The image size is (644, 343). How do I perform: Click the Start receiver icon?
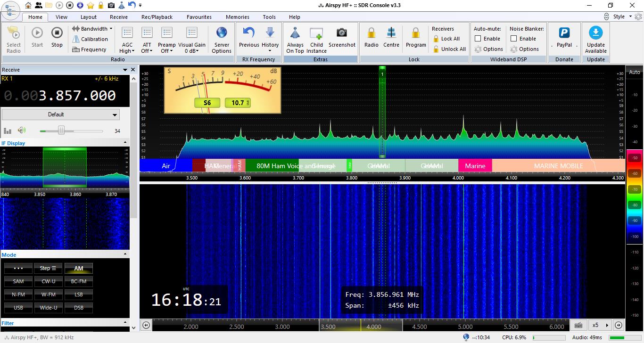pos(37,33)
